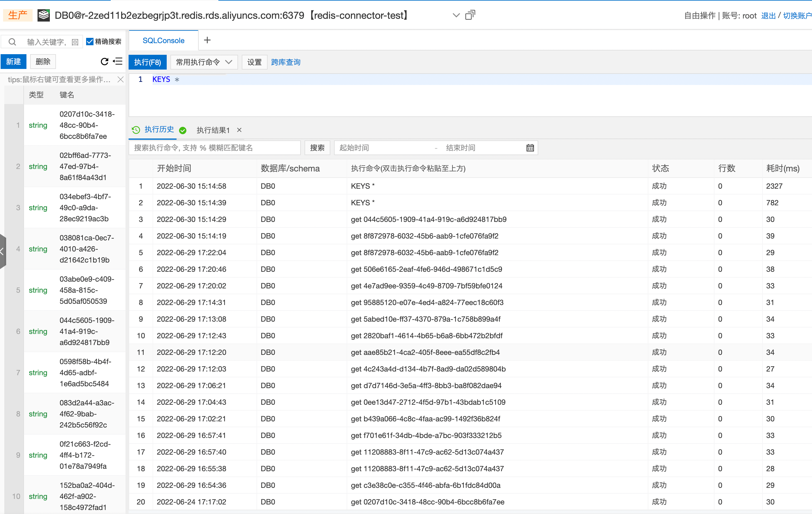Click the 删除 button
Screen dimensions: 812x514
(x=43, y=62)
